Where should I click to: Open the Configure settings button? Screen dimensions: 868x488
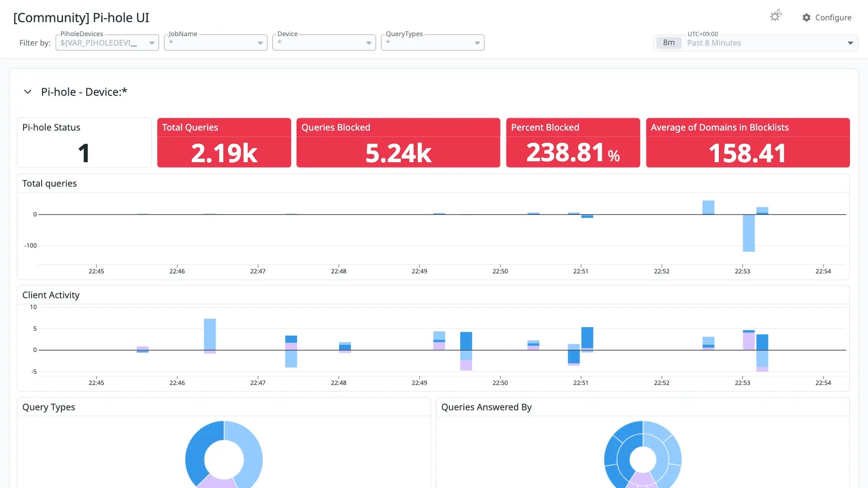click(827, 18)
